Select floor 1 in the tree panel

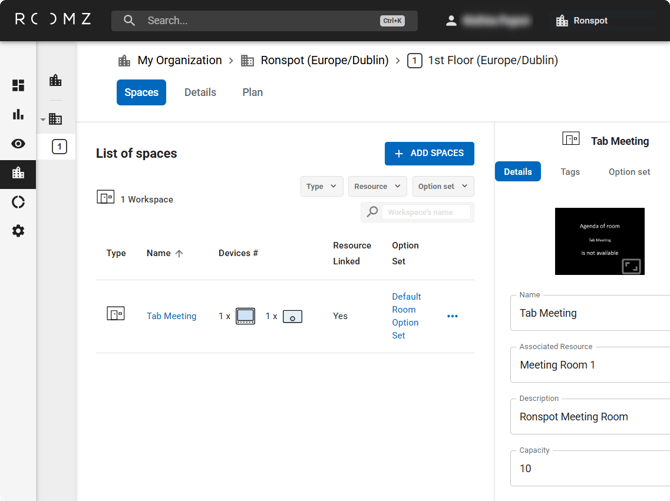(x=59, y=147)
